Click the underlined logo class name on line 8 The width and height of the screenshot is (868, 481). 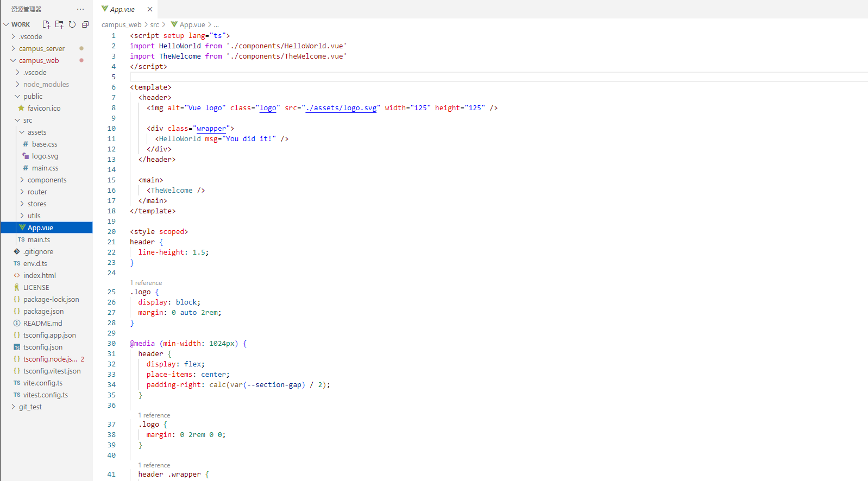pyautogui.click(x=268, y=108)
